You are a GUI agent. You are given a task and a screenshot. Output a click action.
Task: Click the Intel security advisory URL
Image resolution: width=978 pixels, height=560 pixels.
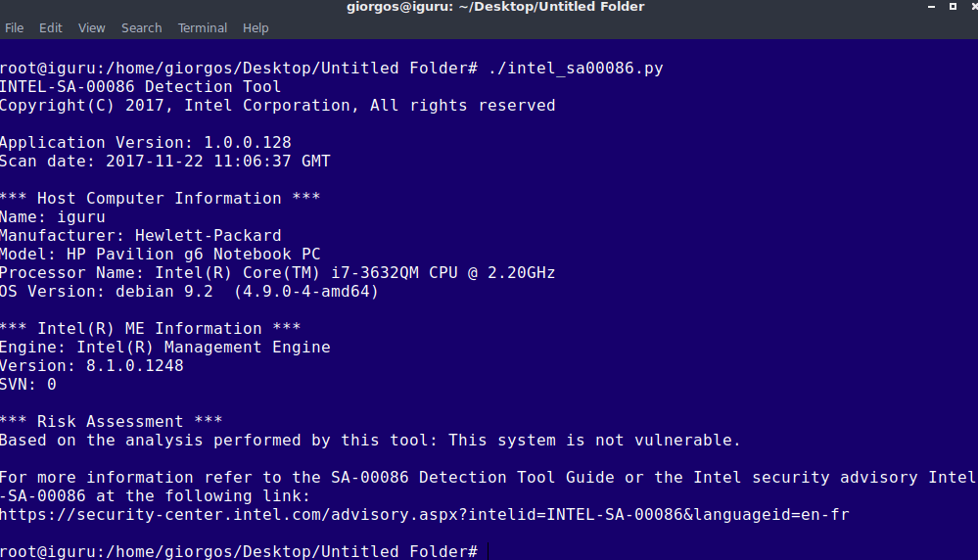[424, 515]
